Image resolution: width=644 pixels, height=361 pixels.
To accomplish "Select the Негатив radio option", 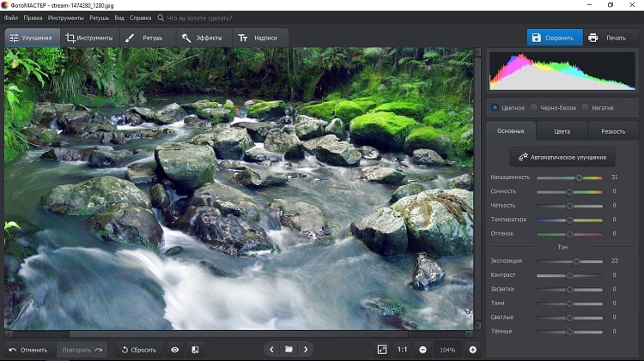I will 586,107.
